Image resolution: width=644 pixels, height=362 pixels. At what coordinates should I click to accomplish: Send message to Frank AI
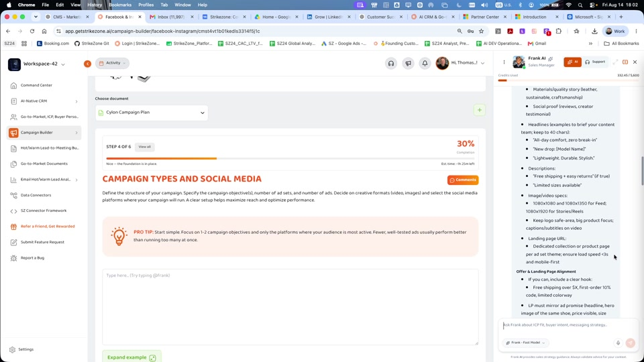[631, 343]
